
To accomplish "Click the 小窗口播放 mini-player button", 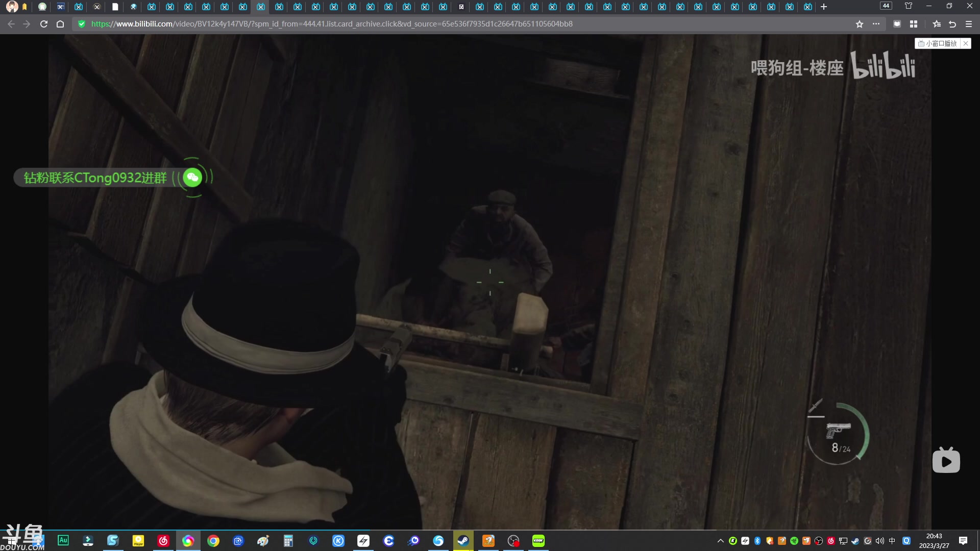I will coord(938,43).
